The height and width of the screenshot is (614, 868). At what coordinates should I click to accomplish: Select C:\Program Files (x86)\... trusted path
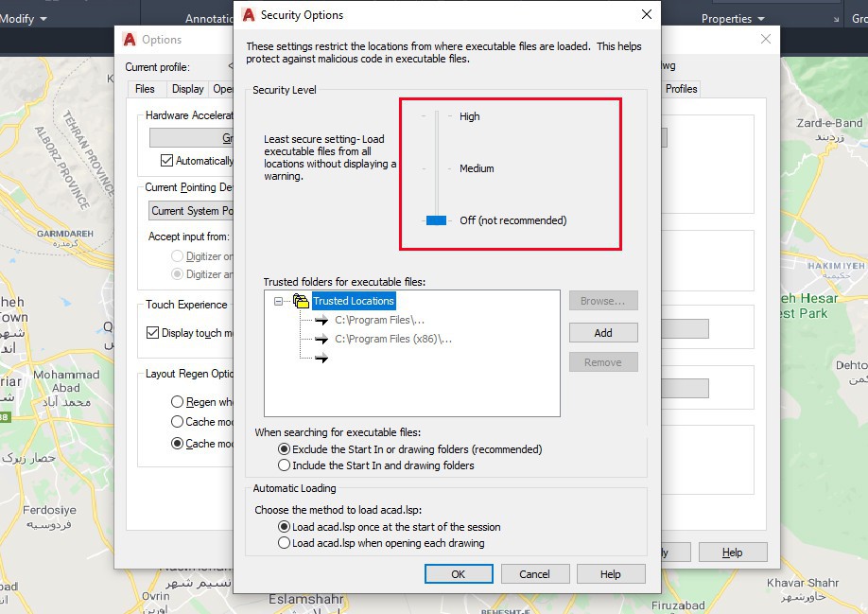393,339
